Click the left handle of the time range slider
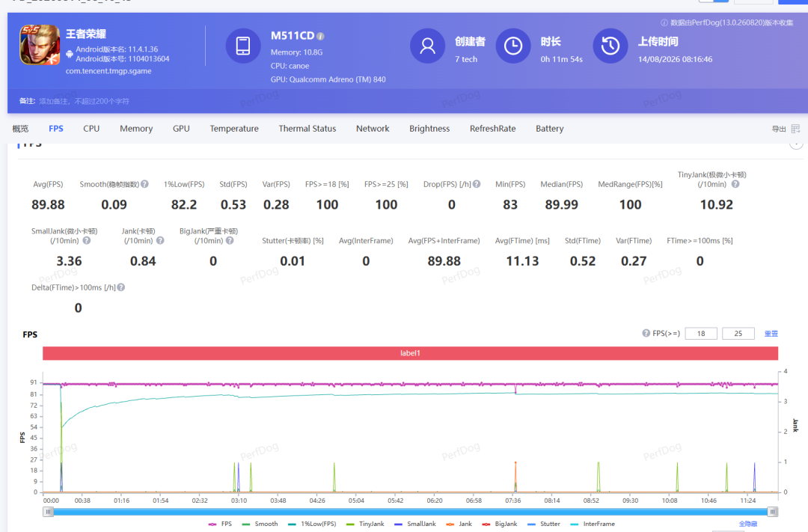 [48, 511]
